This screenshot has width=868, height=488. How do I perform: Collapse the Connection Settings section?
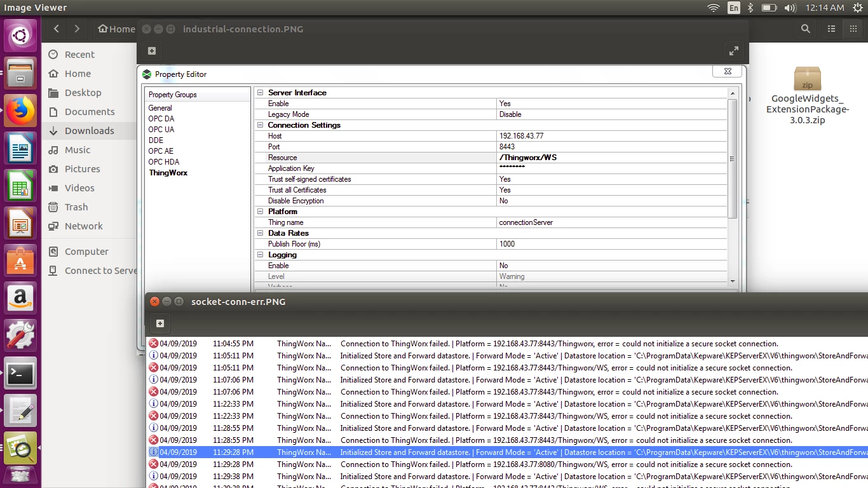[259, 125]
